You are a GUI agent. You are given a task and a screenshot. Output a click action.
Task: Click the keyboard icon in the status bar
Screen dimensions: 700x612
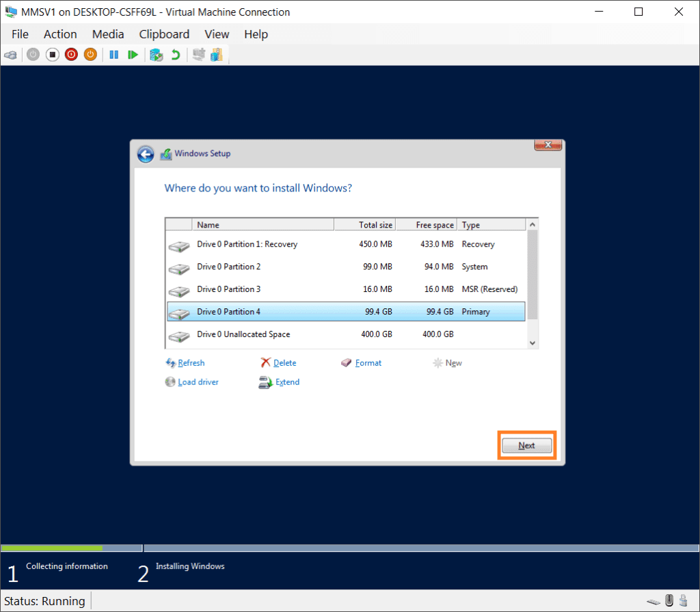click(653, 601)
